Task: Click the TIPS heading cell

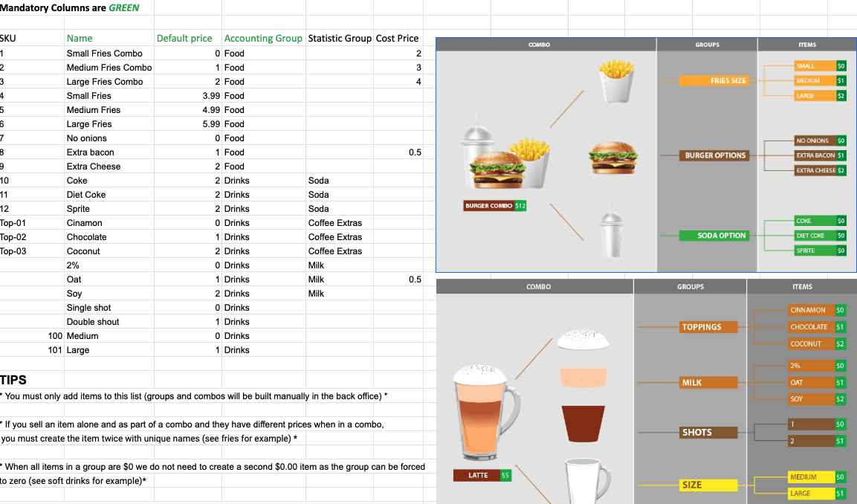Action: [x=13, y=380]
